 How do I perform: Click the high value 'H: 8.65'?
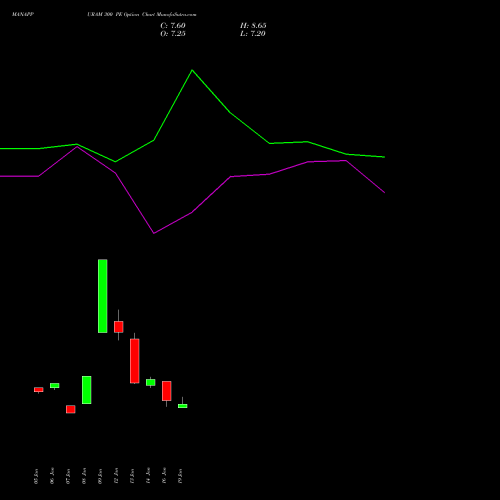(253, 26)
